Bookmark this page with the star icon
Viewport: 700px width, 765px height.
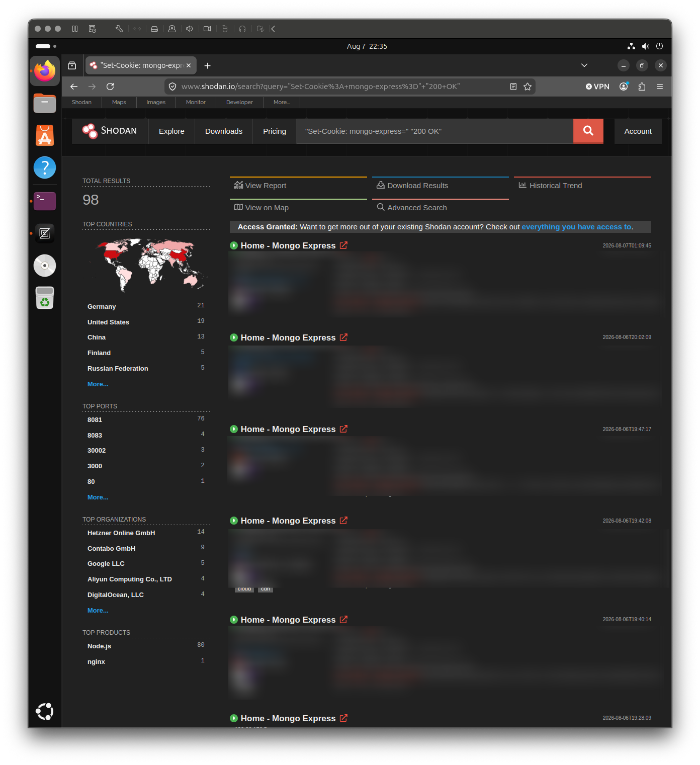(x=528, y=87)
